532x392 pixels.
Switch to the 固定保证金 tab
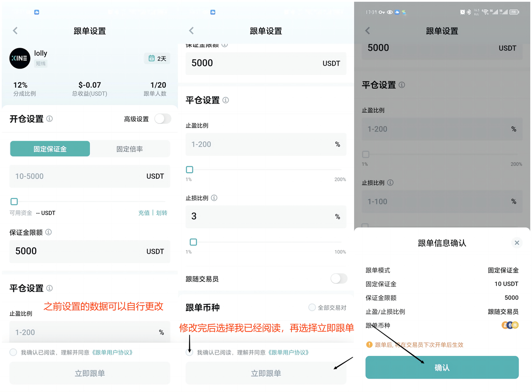50,149
